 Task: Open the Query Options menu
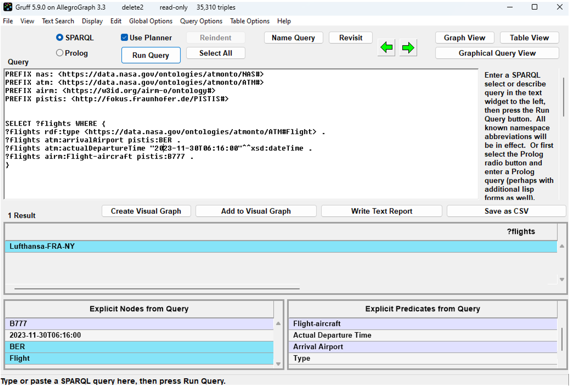[201, 21]
